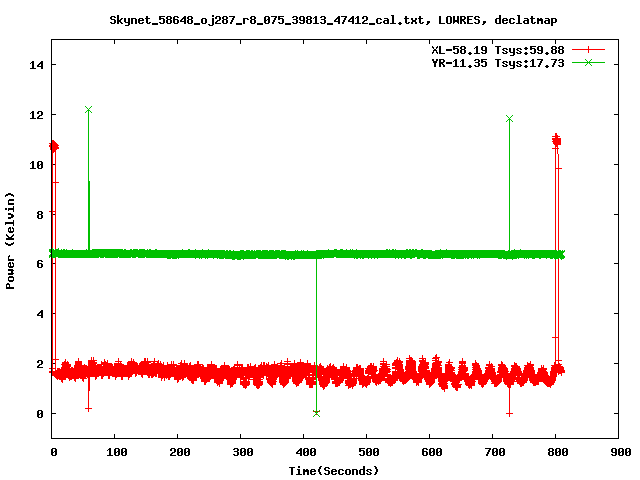
Task: Click the y-axis tick label 14
Action: tap(37, 65)
